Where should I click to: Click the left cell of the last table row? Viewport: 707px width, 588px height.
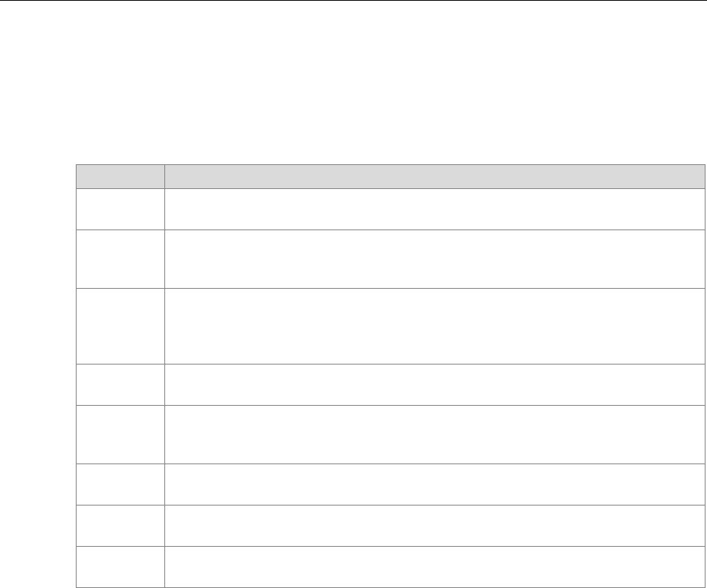click(x=120, y=565)
